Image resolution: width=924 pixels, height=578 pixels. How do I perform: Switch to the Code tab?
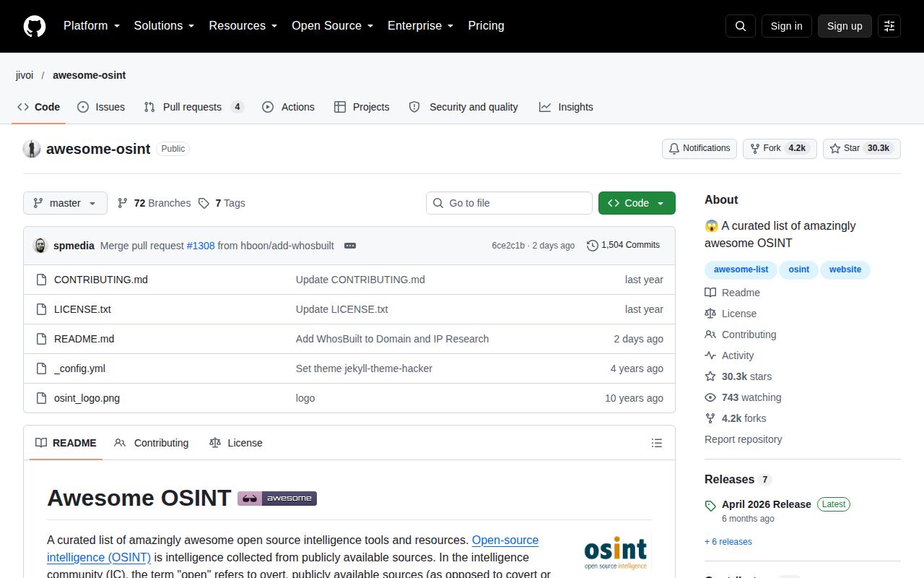(x=39, y=107)
